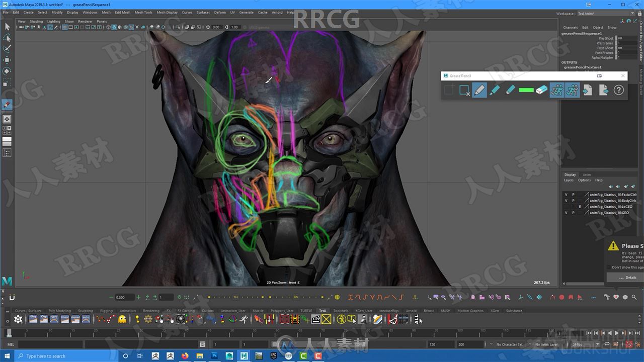644x362 pixels.
Task: Open the viewport Shading panel menu
Action: point(36,22)
